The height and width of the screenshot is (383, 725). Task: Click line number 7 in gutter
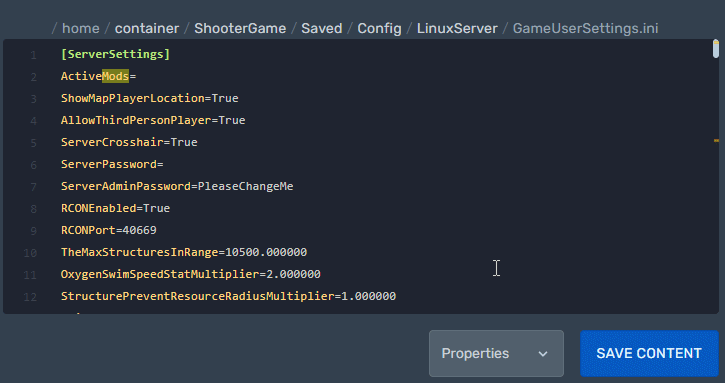point(33,187)
